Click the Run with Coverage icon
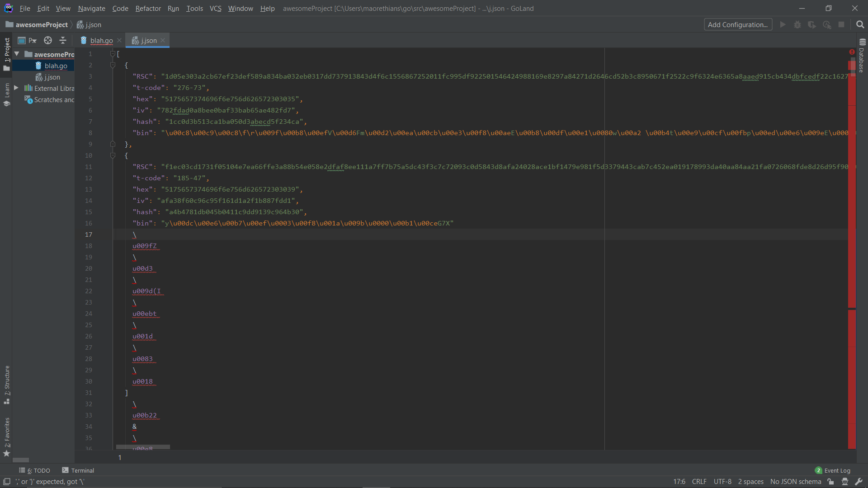Image resolution: width=868 pixels, height=488 pixels. click(812, 25)
